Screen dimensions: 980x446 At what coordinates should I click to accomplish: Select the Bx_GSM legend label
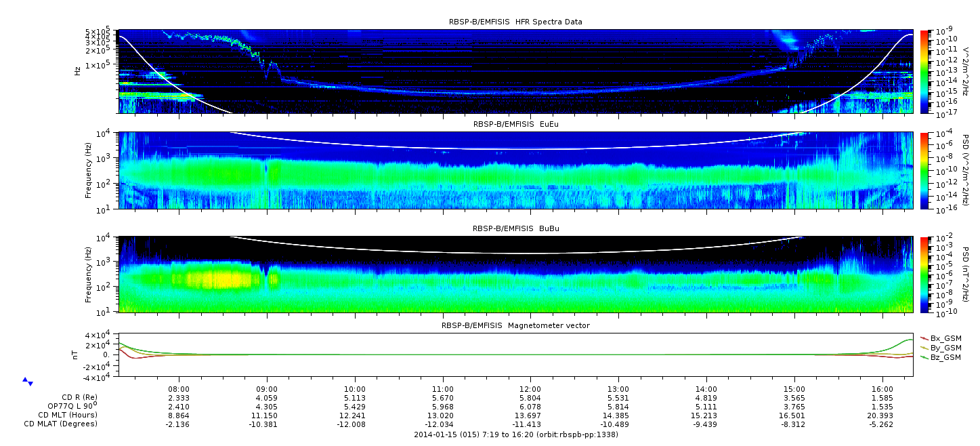click(945, 338)
